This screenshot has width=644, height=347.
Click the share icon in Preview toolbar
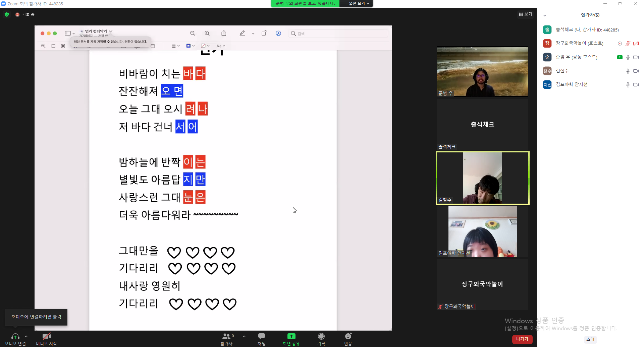point(224,33)
